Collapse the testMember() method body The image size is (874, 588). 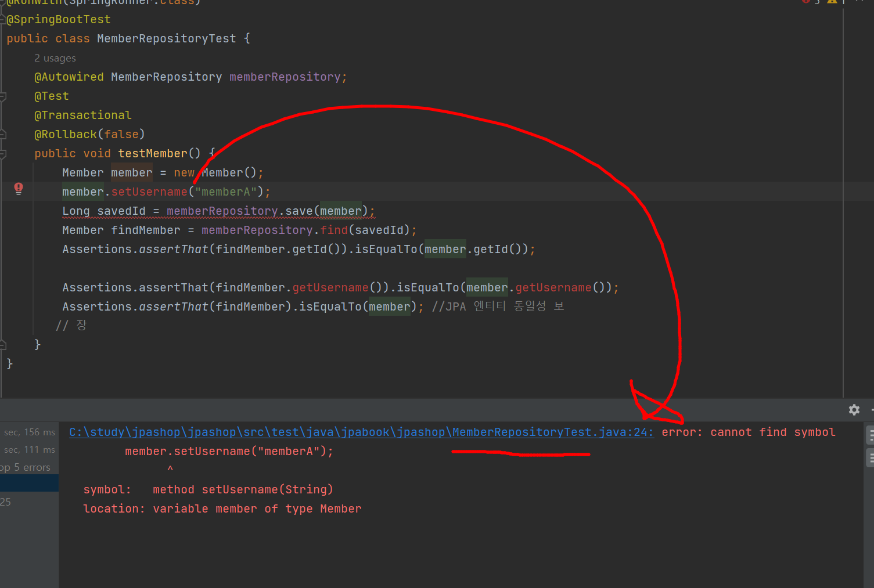pos(3,154)
